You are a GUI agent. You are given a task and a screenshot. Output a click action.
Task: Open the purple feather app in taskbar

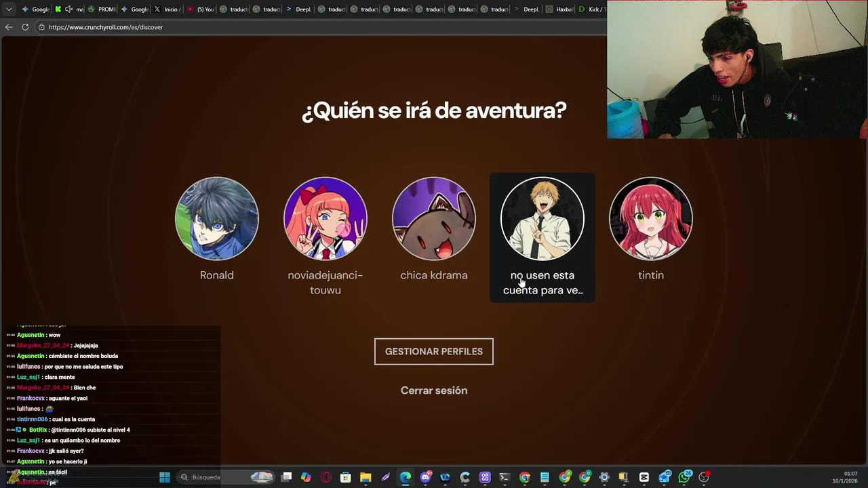385,477
